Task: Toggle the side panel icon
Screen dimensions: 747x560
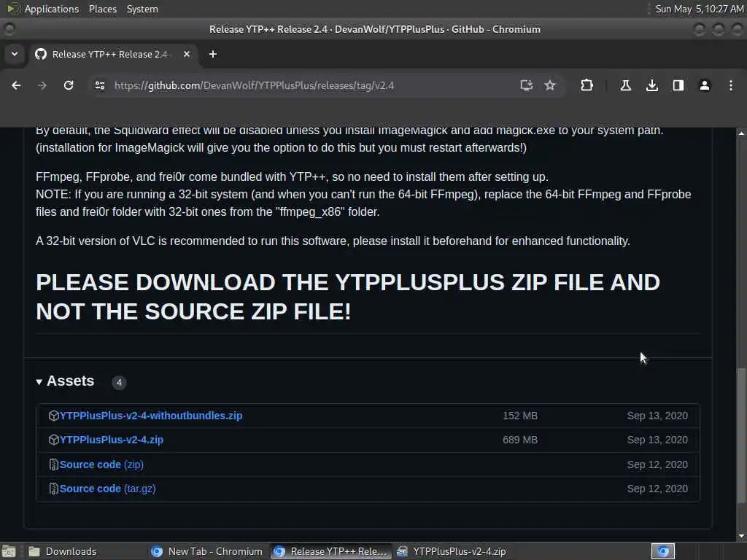Action: tap(678, 85)
